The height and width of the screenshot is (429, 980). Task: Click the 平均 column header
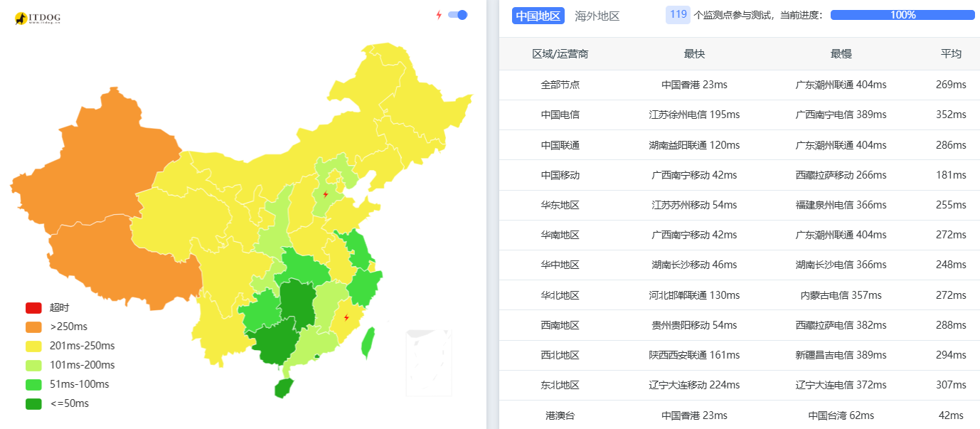click(x=951, y=54)
